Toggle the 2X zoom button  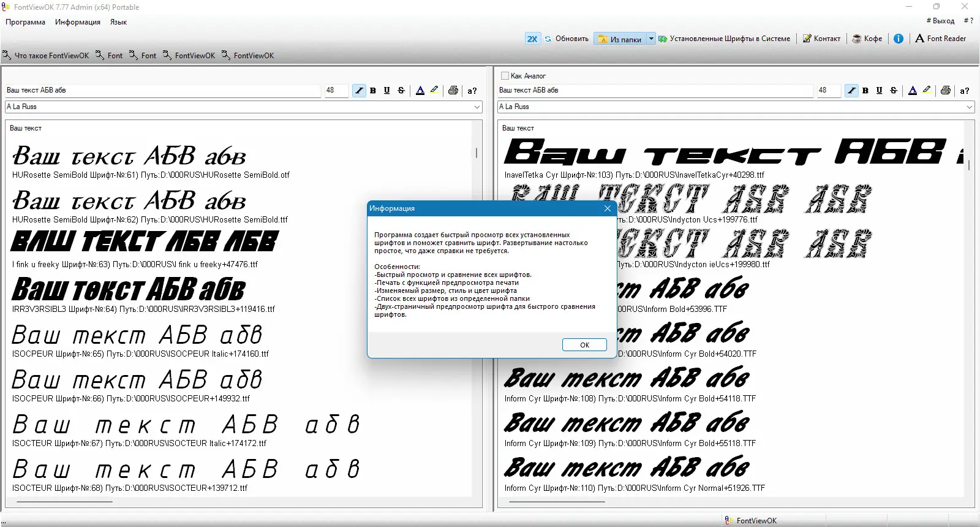[x=532, y=39]
